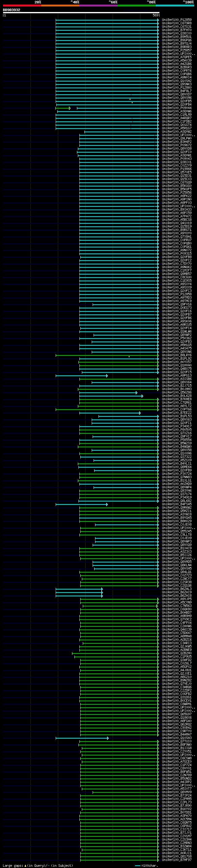
Task: Select hit UniRef100_B1KYV2
Action: [x=176, y=809]
